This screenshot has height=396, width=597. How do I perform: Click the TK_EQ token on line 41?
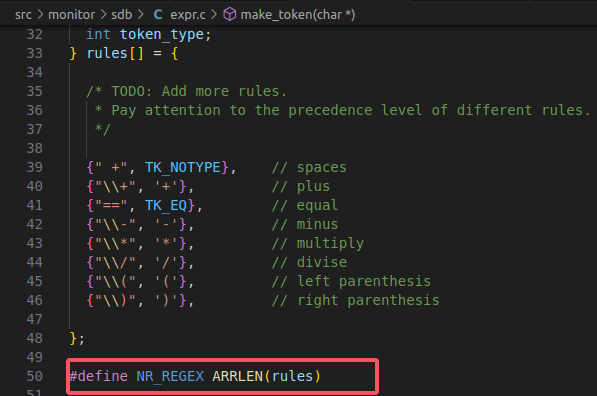(x=166, y=206)
